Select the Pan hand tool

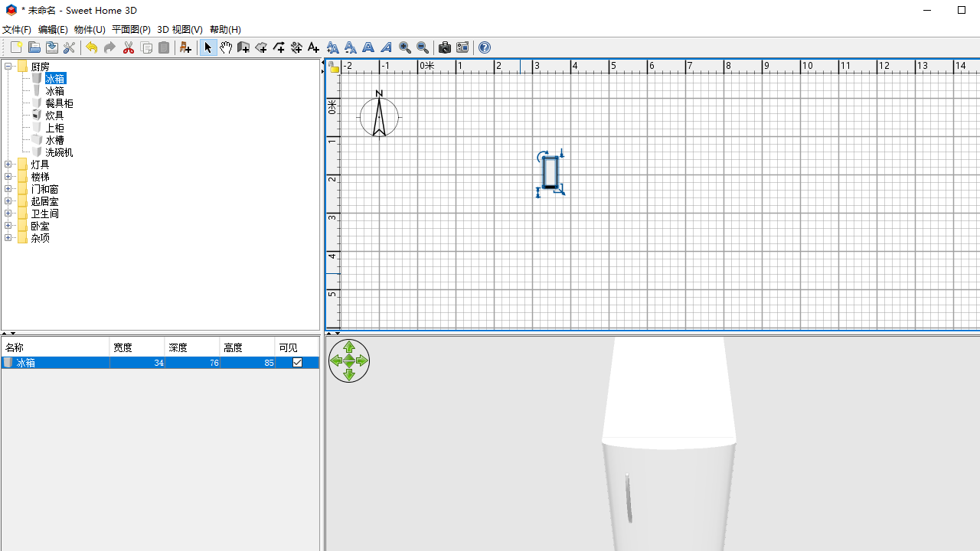(225, 47)
